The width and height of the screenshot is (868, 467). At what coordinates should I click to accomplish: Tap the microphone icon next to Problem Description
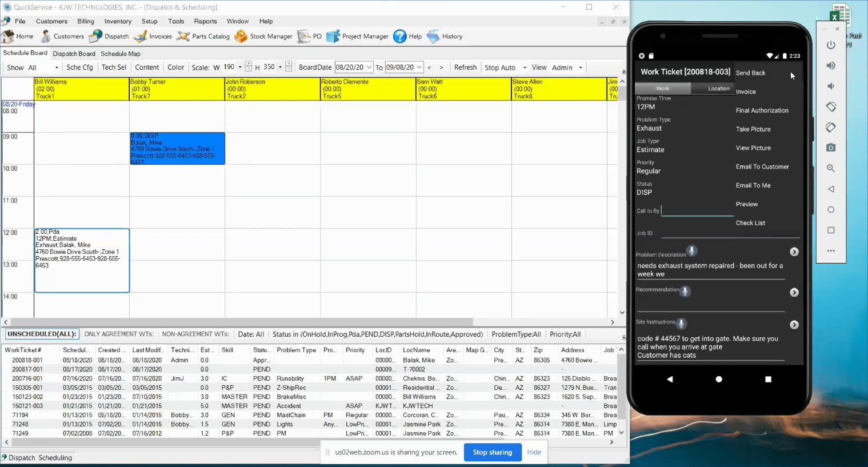pos(691,251)
